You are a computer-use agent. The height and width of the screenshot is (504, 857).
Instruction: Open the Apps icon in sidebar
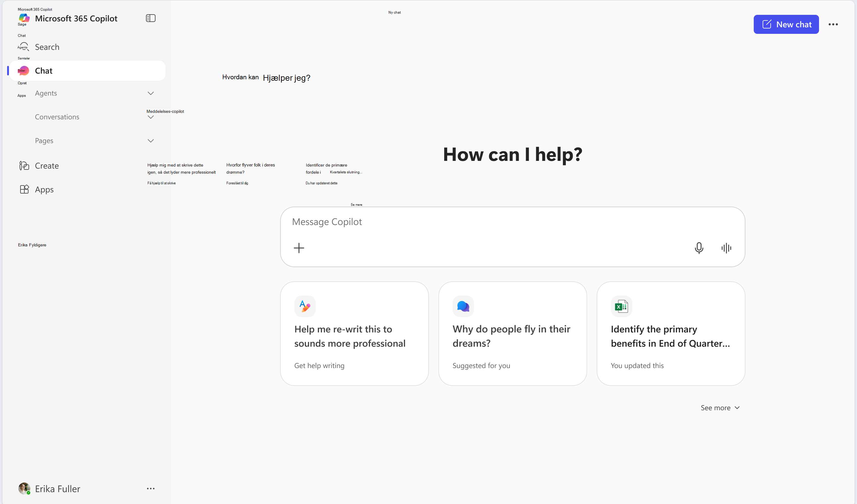point(24,189)
